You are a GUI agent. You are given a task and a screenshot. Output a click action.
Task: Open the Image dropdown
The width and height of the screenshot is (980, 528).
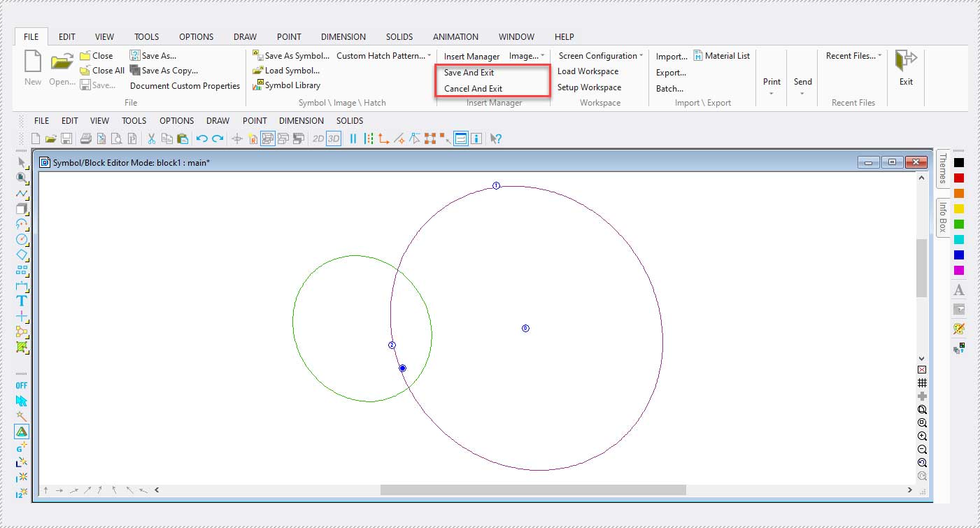coord(526,56)
